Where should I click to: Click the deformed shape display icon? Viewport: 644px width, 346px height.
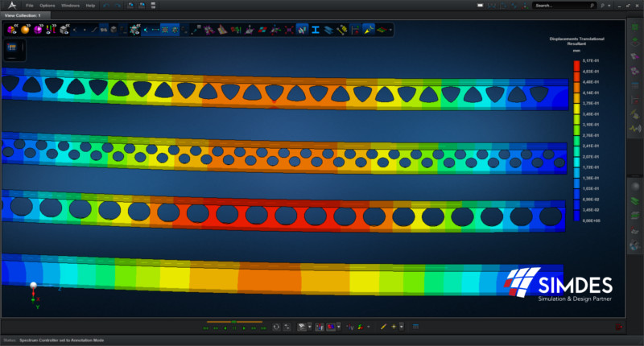click(x=302, y=327)
